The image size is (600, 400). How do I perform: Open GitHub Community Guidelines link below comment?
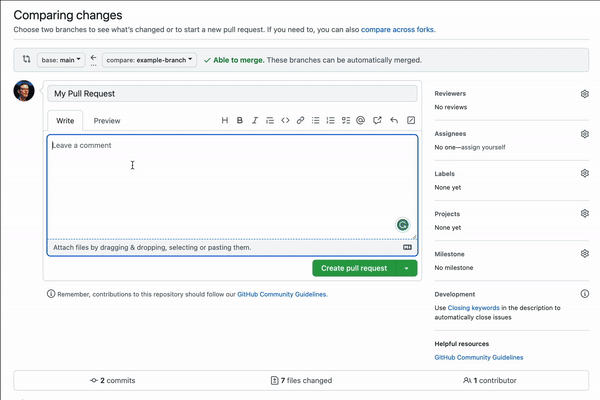[x=282, y=294]
